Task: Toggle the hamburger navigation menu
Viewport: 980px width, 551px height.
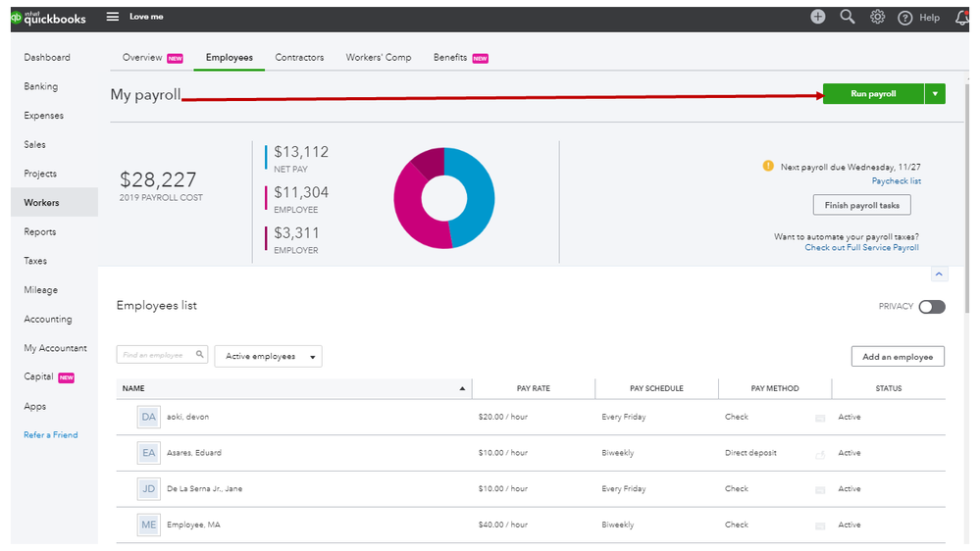Action: click(x=112, y=18)
